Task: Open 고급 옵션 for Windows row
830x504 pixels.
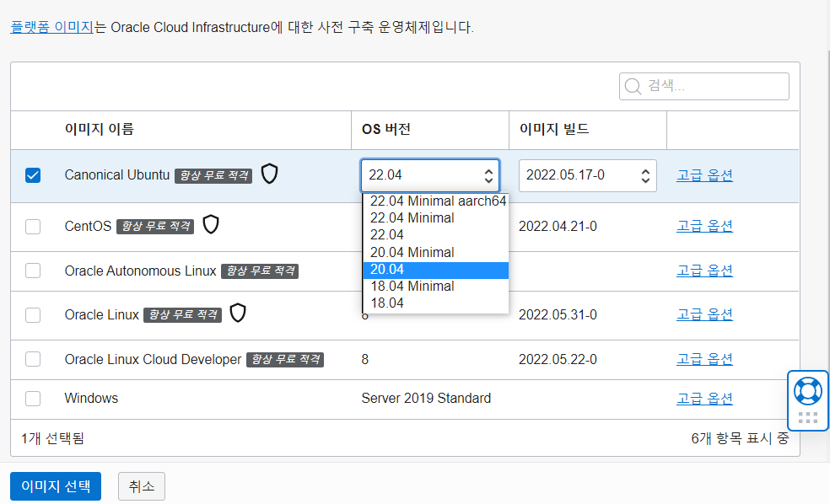Action: 704,399
